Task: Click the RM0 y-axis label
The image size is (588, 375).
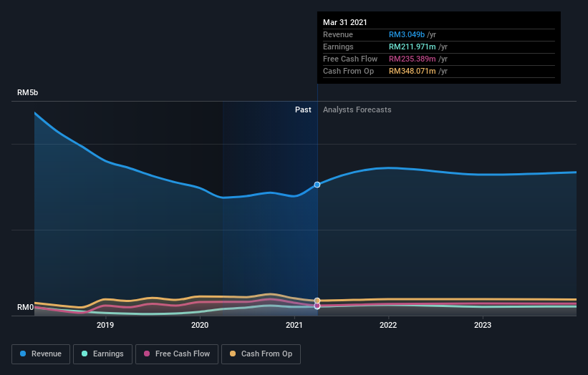Action: (25, 307)
